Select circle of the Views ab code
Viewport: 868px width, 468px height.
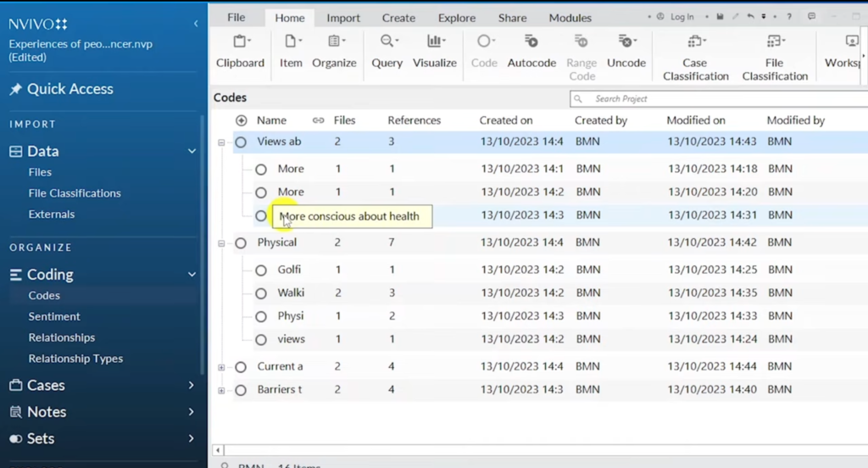[241, 142]
